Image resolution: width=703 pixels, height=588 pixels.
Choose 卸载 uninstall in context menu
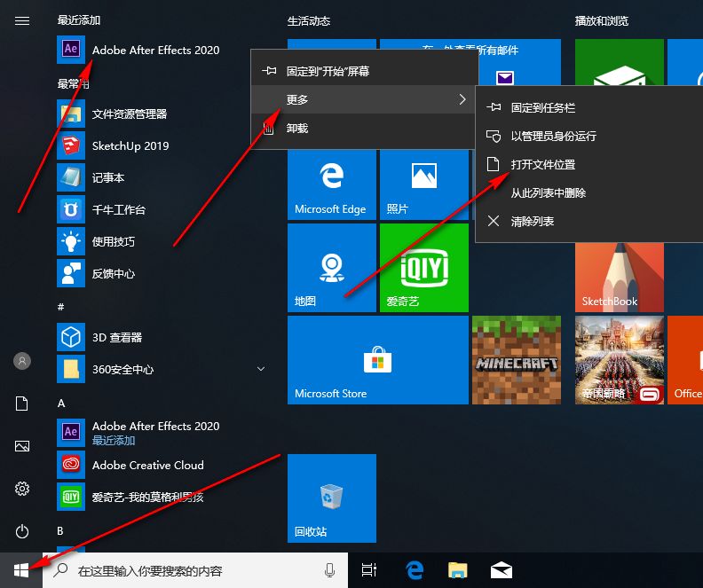point(364,128)
